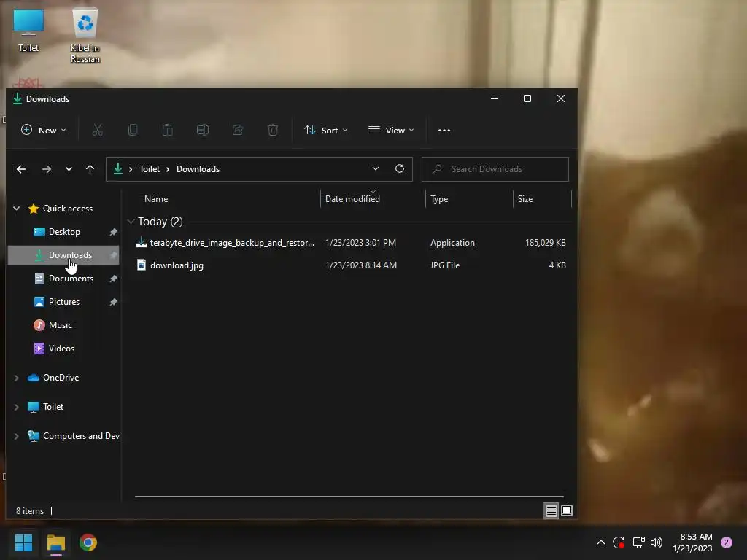Select the terabyte_drive_image_backup_and_restor... file name
The height and width of the screenshot is (560, 747).
pyautogui.click(x=232, y=243)
